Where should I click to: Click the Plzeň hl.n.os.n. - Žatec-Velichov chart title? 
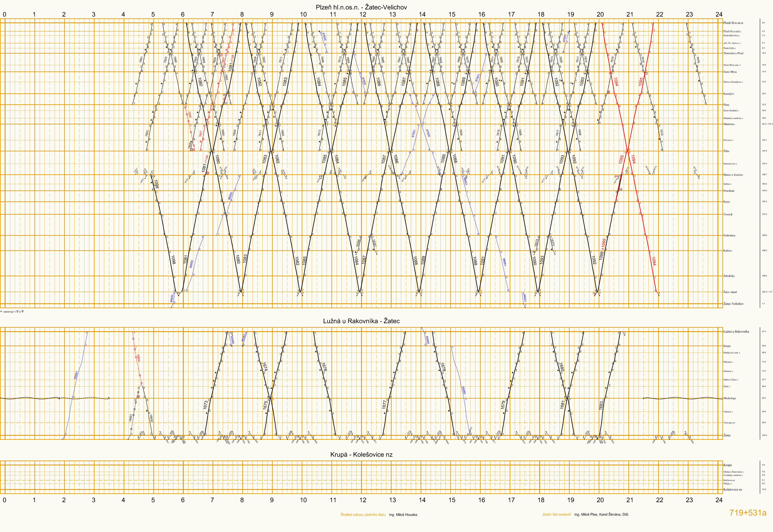[361, 7]
